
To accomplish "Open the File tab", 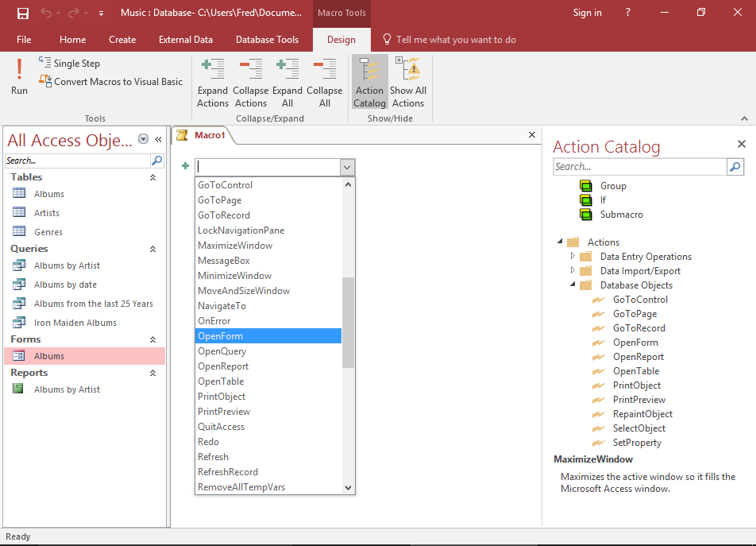I will (x=24, y=40).
